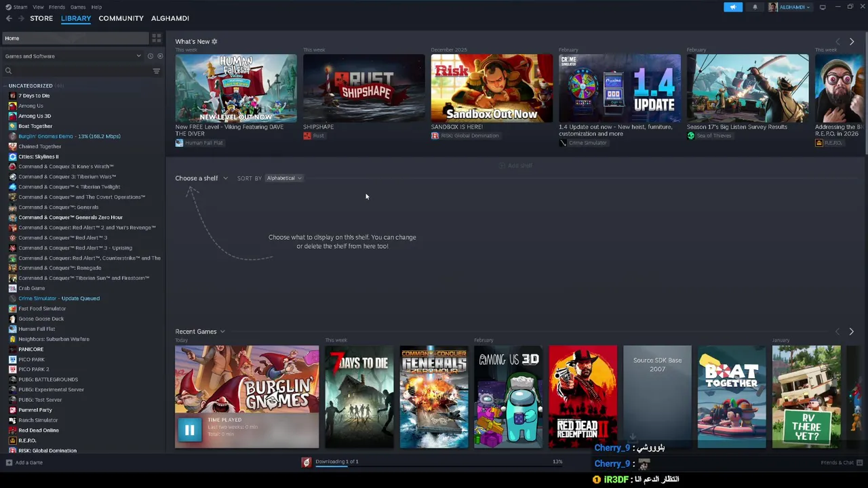Open Among Us 3D game cover
868x488 pixels.
pyautogui.click(x=508, y=396)
